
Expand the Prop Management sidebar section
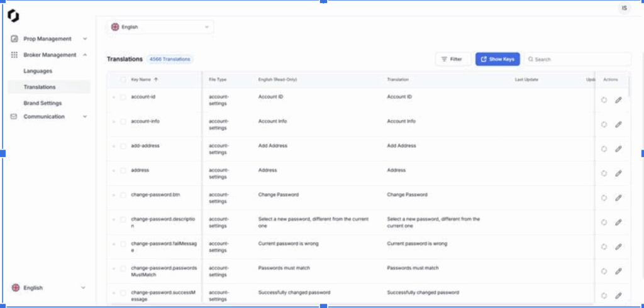click(x=49, y=39)
